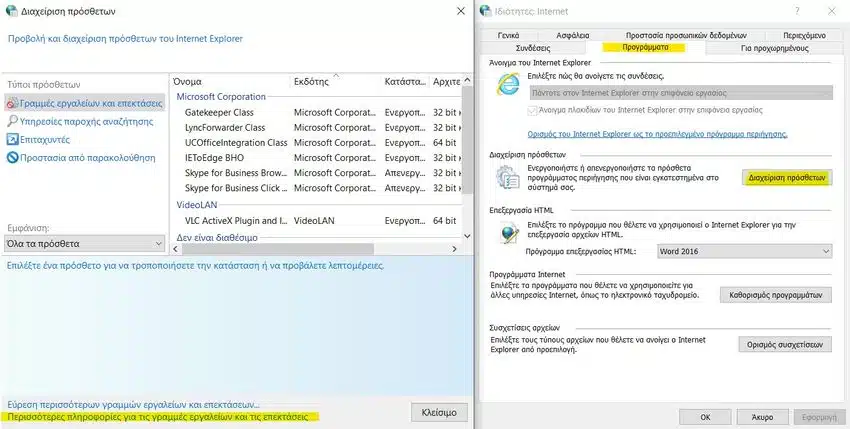Click Ορισμός συσχετίσεων button
This screenshot has height=429, width=850.
pyautogui.click(x=785, y=344)
